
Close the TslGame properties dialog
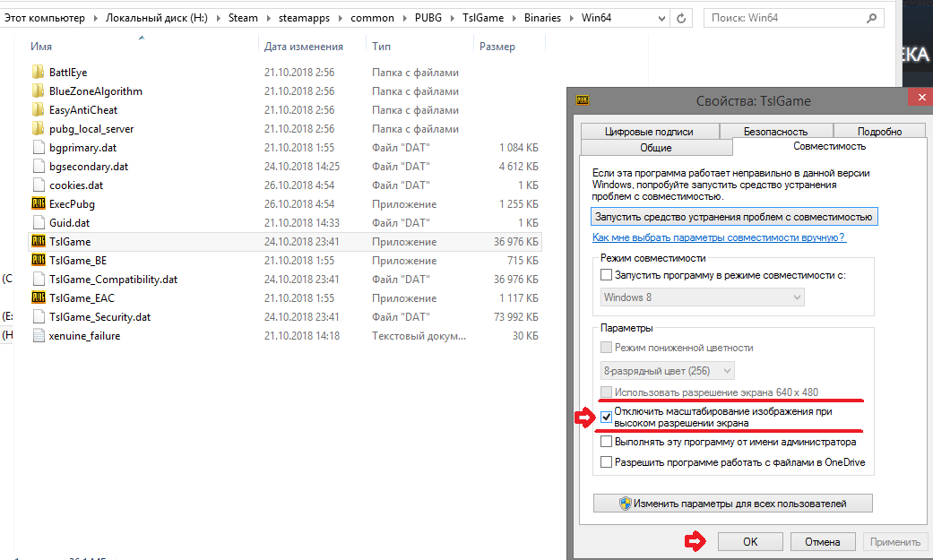point(921,97)
